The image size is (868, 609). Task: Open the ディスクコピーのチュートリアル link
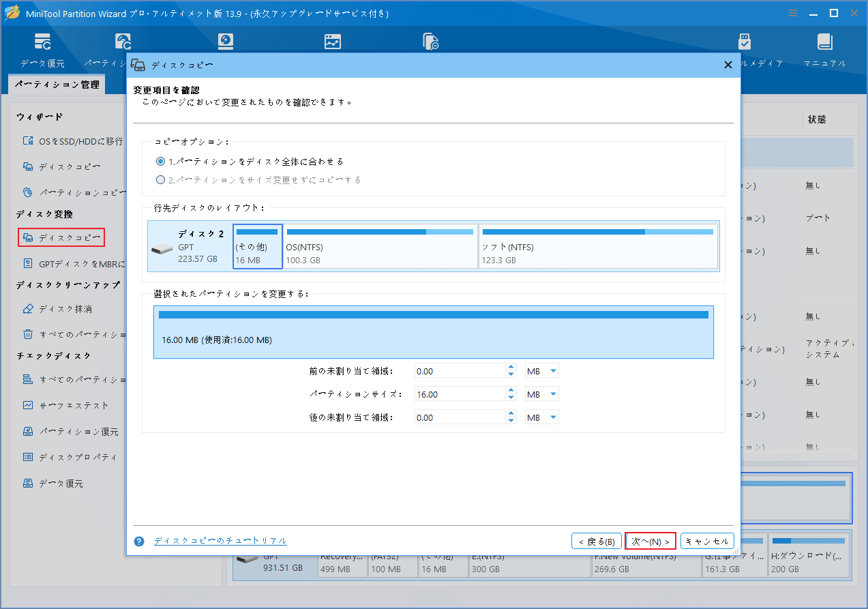click(x=220, y=541)
